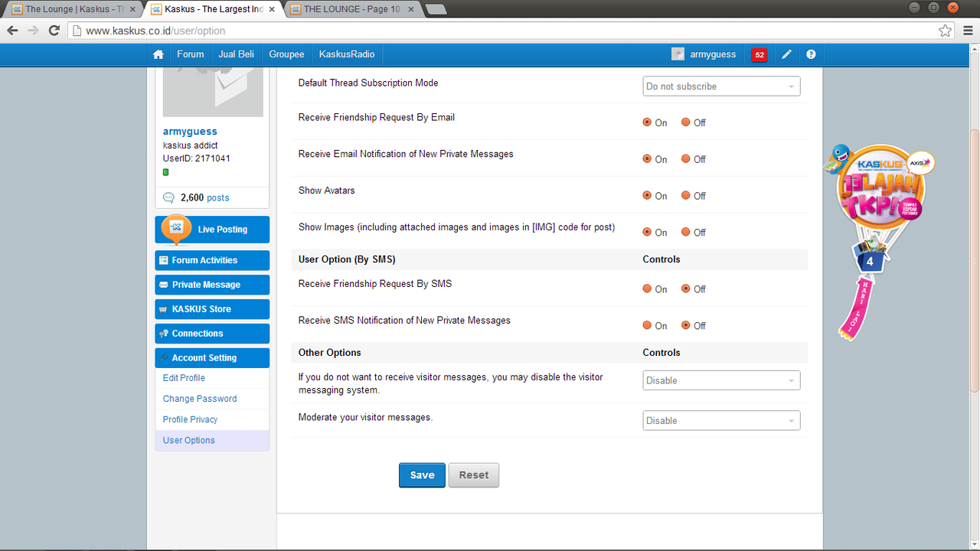Close the Kaskus - The Largest tab
This screenshot has height=551, width=980.
pos(273,9)
